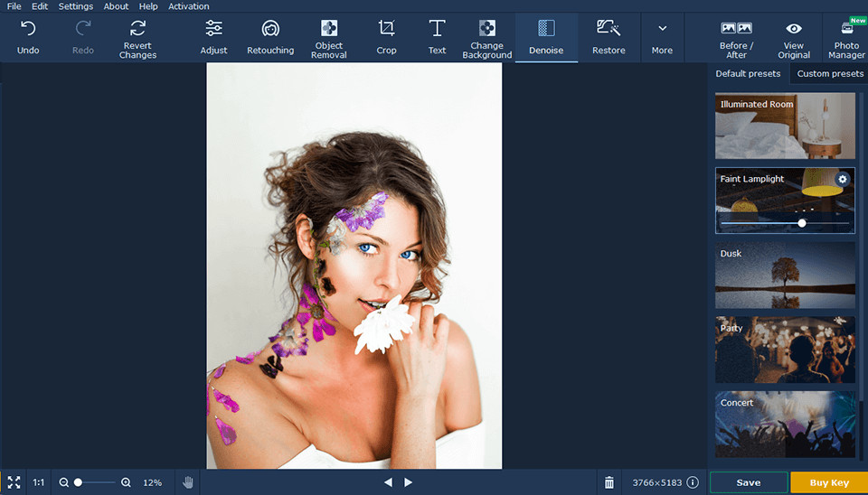
Task: Open the File menu
Action: (x=14, y=6)
